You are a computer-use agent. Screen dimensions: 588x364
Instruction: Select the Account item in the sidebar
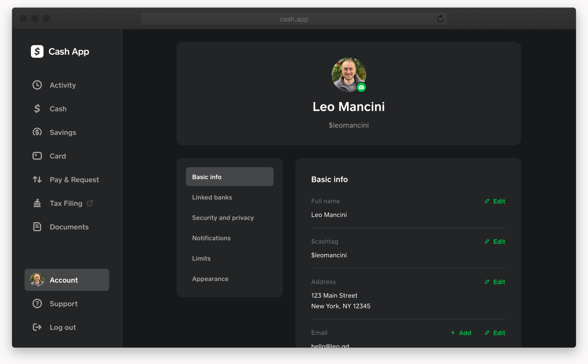(67, 280)
